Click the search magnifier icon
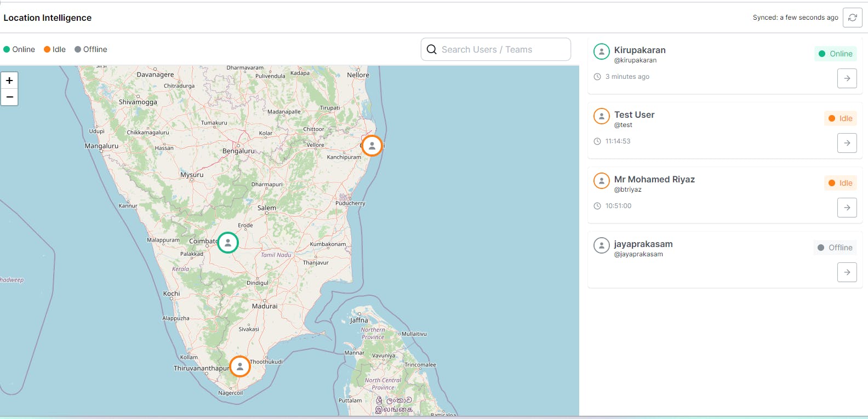This screenshot has height=419, width=868. (x=432, y=49)
